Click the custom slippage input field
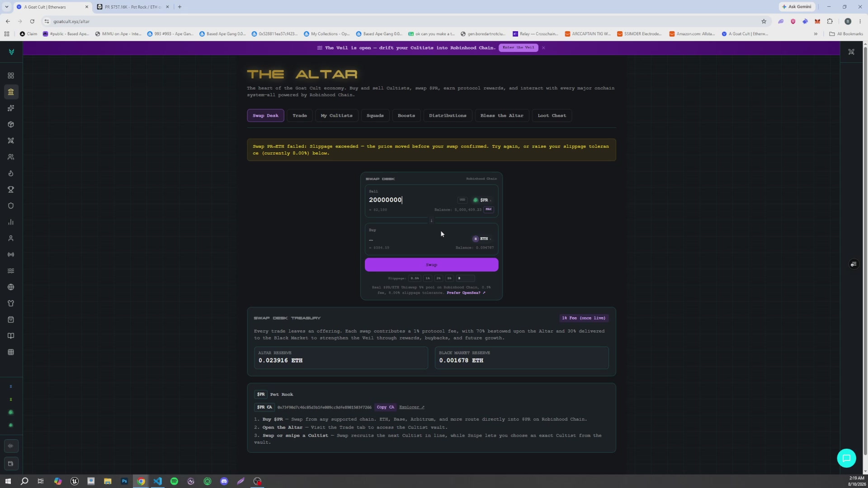Screen dimensions: 868x488 click(x=466, y=278)
